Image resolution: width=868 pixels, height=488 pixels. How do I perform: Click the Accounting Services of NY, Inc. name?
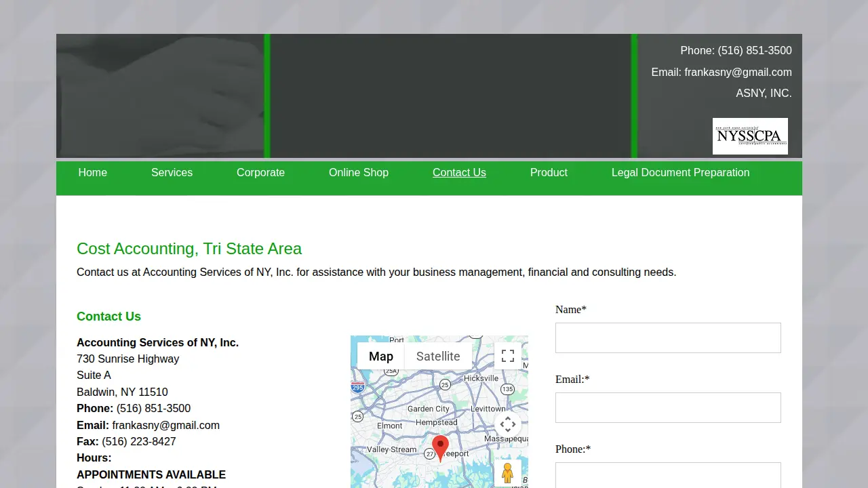[x=157, y=343]
